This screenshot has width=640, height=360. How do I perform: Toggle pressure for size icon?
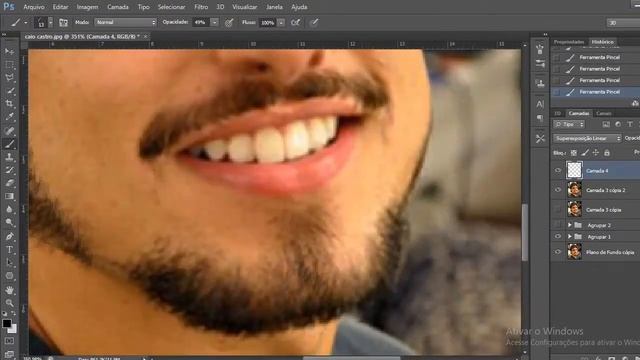pyautogui.click(x=314, y=22)
